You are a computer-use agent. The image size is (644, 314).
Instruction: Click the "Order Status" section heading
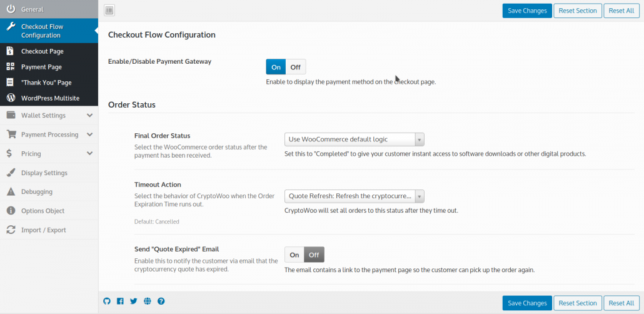[132, 105]
